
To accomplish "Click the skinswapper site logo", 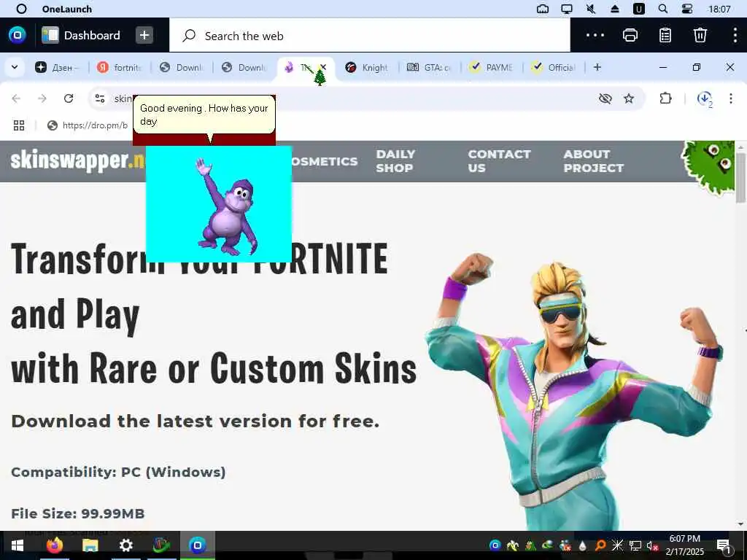I will (x=77, y=160).
